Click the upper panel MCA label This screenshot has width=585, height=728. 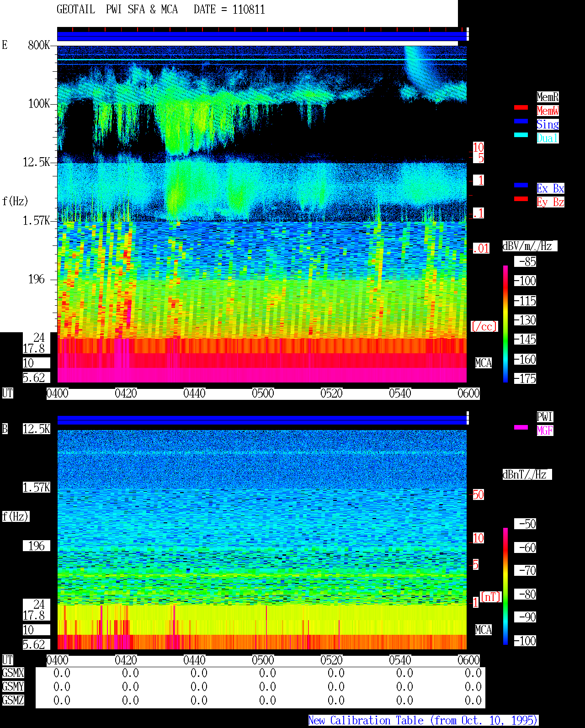point(484,363)
